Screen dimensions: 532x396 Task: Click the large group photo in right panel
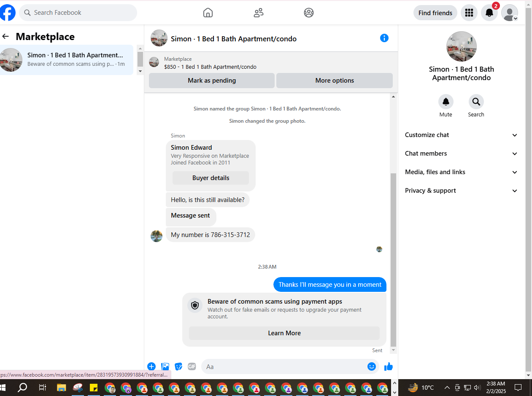462,46
